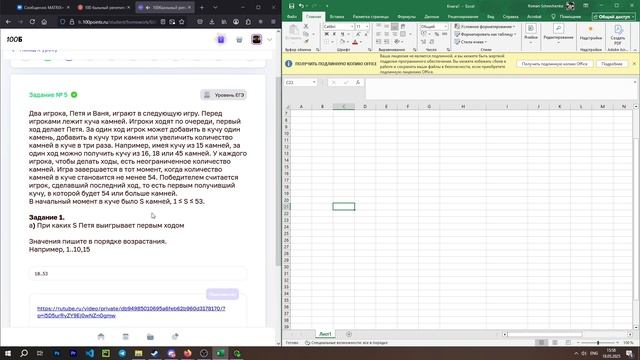
Task: Bookmark this page with the star icon
Action: pos(182,22)
